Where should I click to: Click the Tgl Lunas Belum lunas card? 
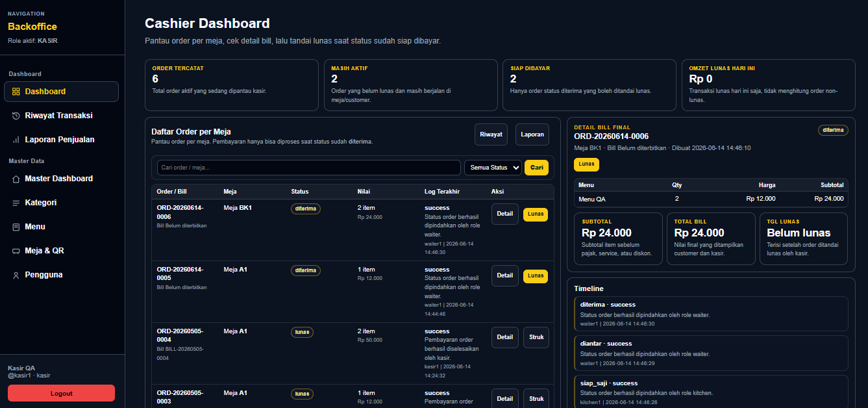[x=804, y=239]
